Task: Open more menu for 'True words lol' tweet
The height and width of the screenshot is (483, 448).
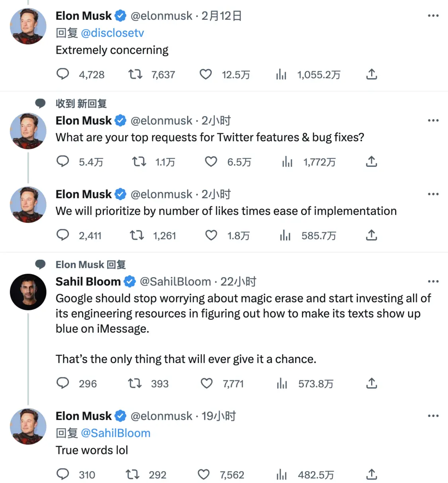Action: coord(433,416)
